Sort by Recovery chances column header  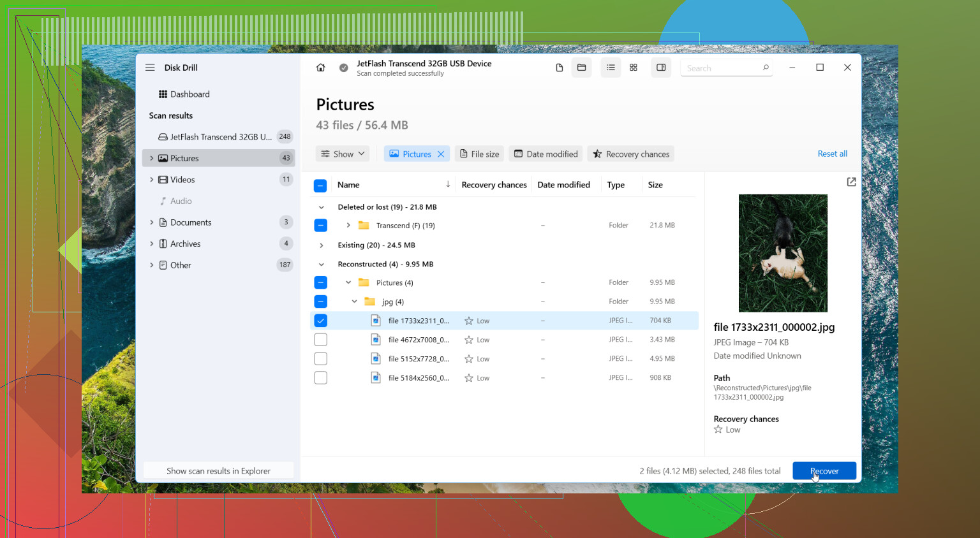[494, 185]
